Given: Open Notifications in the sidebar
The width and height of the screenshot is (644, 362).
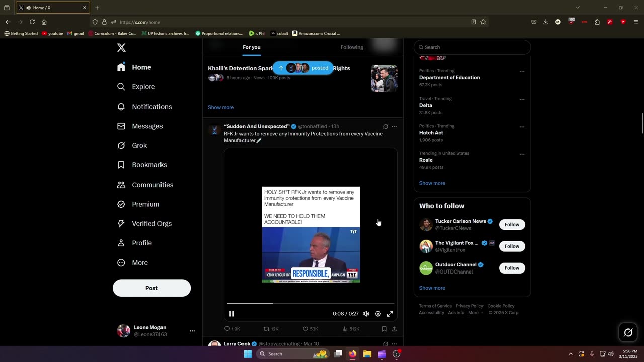Looking at the screenshot, I should [x=144, y=107].
